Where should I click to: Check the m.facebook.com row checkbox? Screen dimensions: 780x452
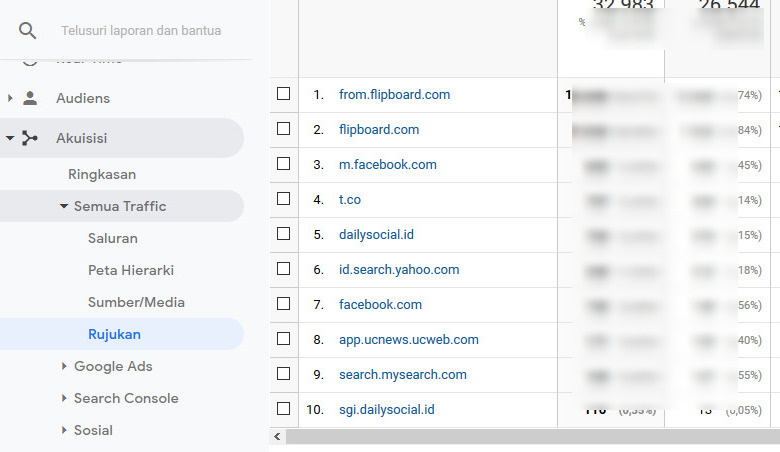click(284, 163)
